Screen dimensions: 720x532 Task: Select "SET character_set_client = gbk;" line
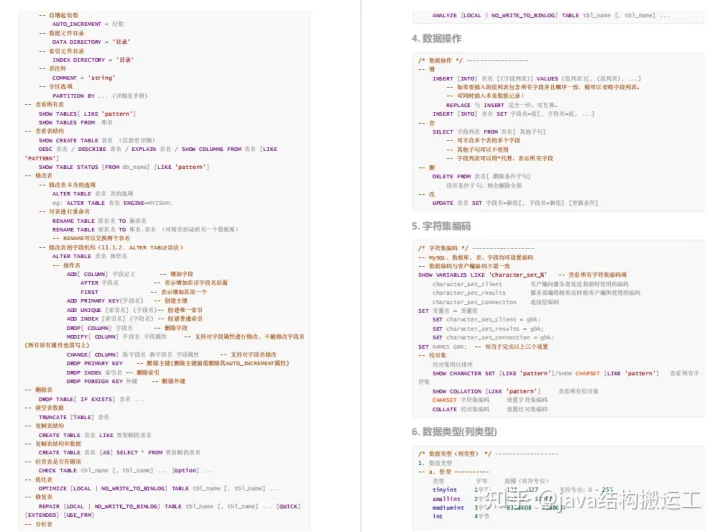point(487,319)
